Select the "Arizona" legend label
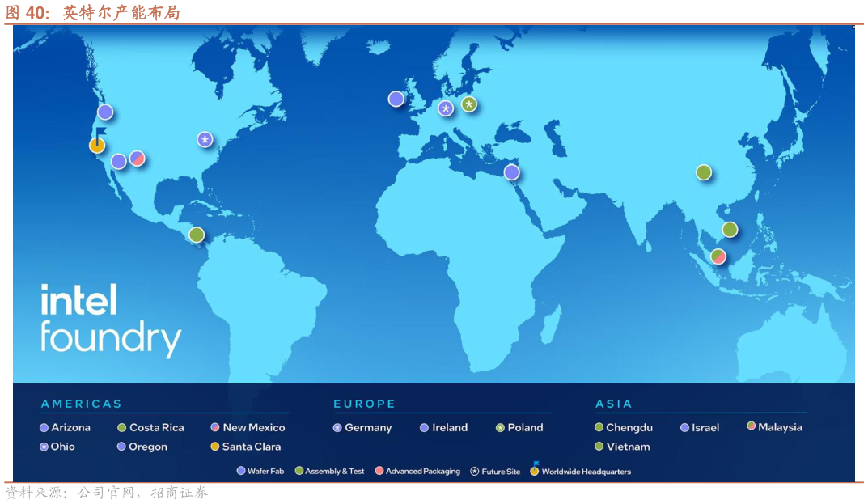Image resolution: width=868 pixels, height=504 pixels. (x=71, y=428)
